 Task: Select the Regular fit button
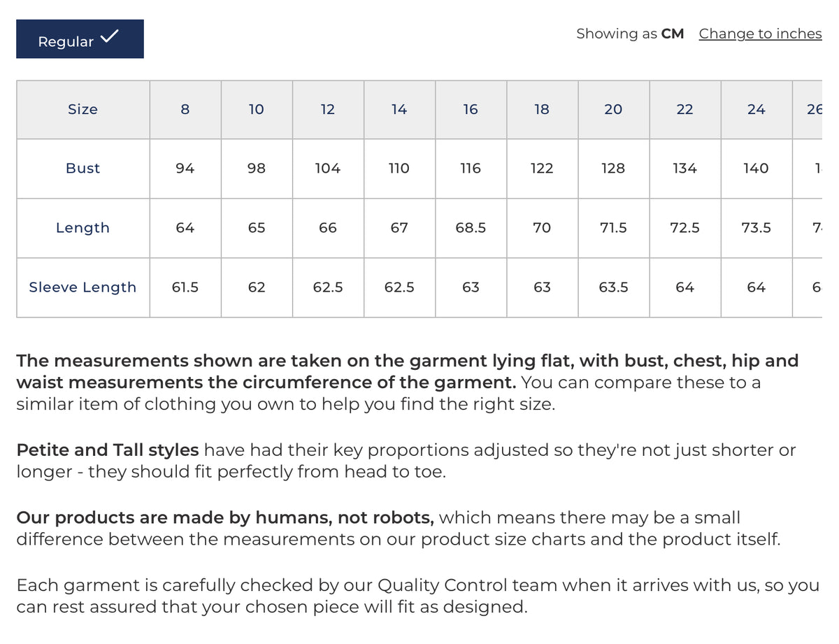[x=80, y=39]
